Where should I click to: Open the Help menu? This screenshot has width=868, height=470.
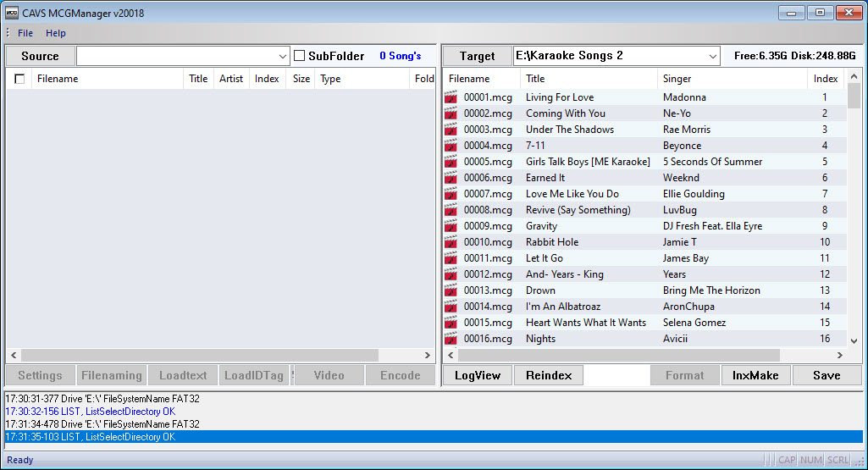coord(55,33)
